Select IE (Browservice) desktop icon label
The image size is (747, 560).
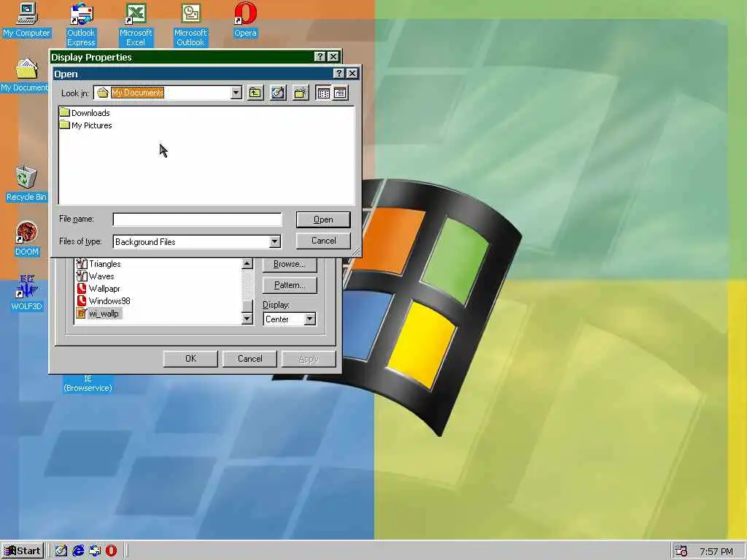coord(88,384)
